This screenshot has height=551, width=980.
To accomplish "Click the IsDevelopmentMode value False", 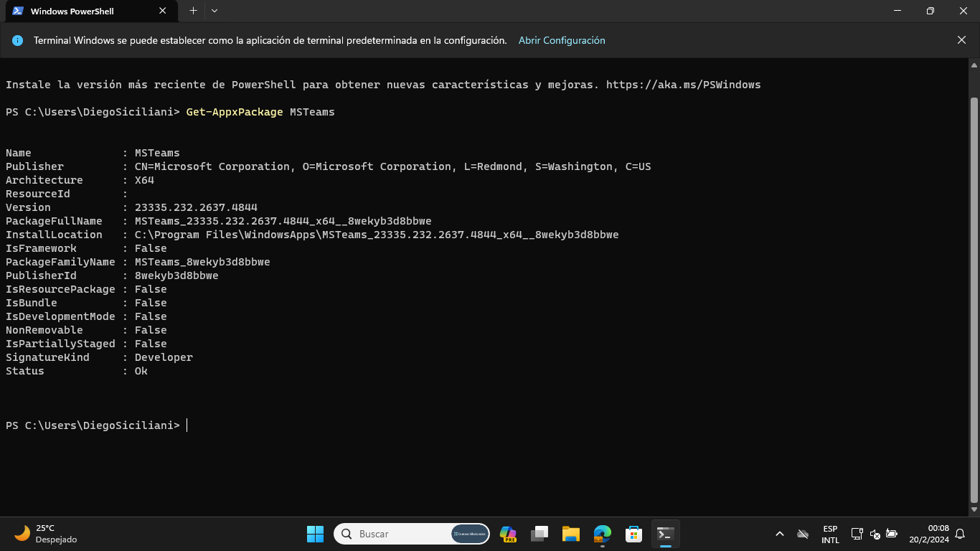I will tap(151, 316).
